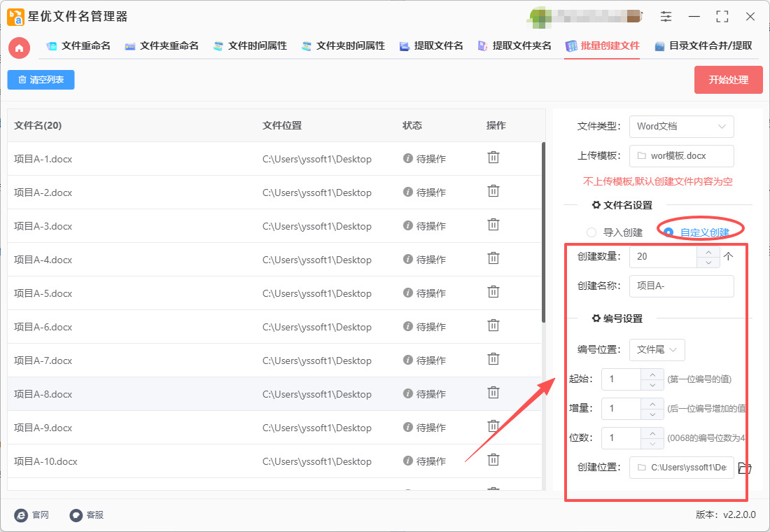Open the 官网 website link
770x532 pixels.
coord(32,514)
